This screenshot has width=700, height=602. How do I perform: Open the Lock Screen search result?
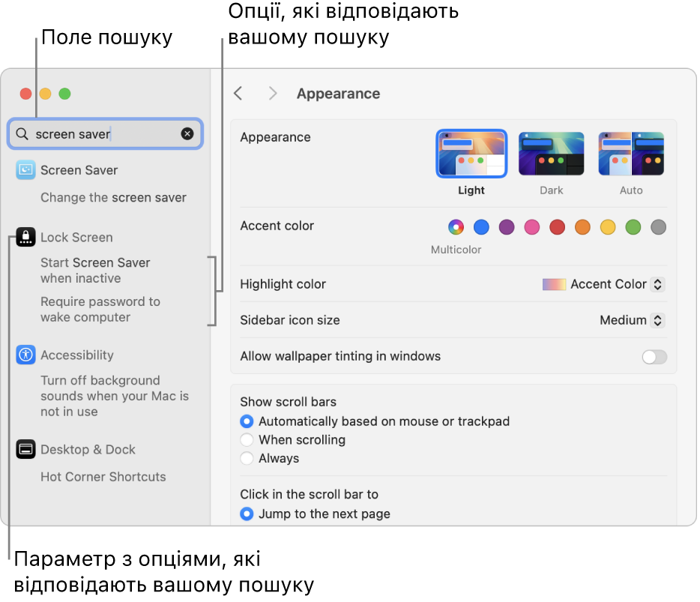tap(76, 237)
